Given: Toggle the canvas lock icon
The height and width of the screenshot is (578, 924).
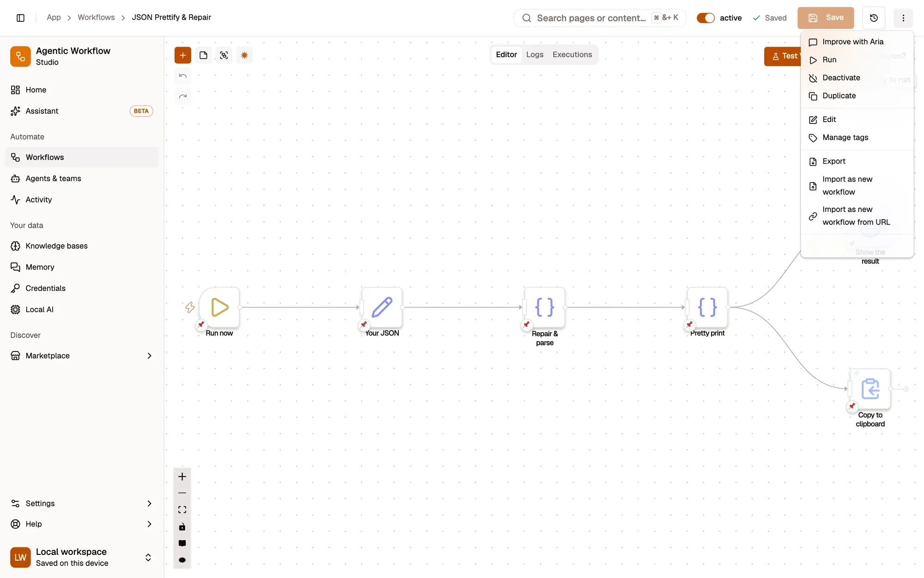Looking at the screenshot, I should tap(182, 527).
